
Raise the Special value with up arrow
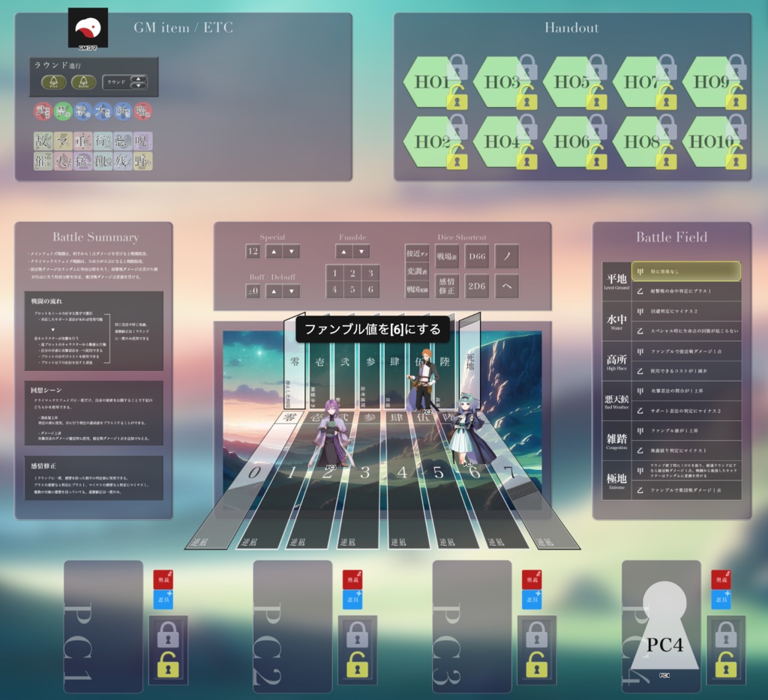pyautogui.click(x=274, y=252)
